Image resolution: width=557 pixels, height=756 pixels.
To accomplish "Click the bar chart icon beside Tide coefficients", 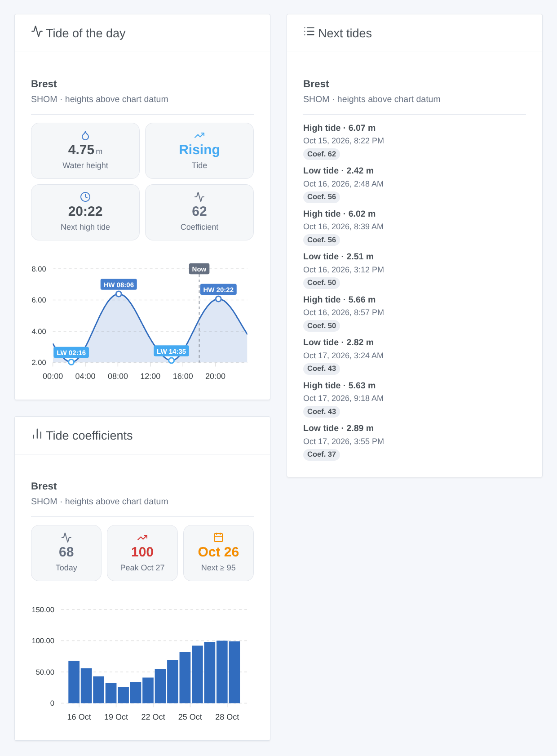I will (37, 434).
